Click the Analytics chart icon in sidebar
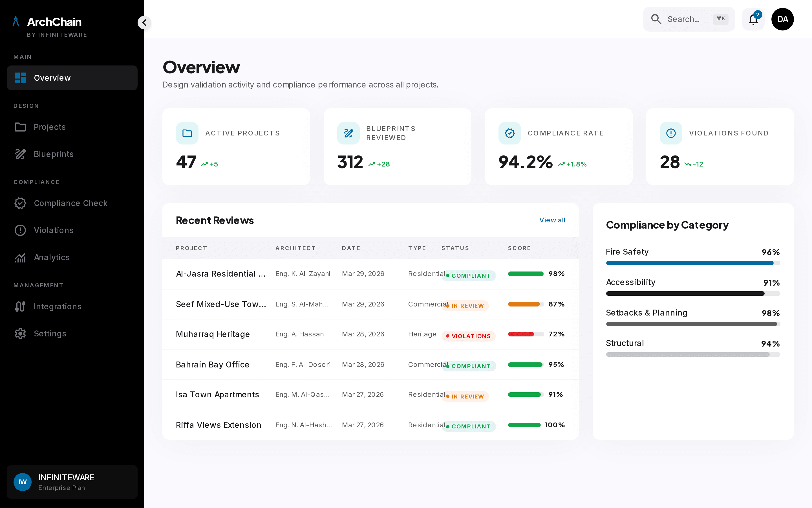 pos(20,258)
